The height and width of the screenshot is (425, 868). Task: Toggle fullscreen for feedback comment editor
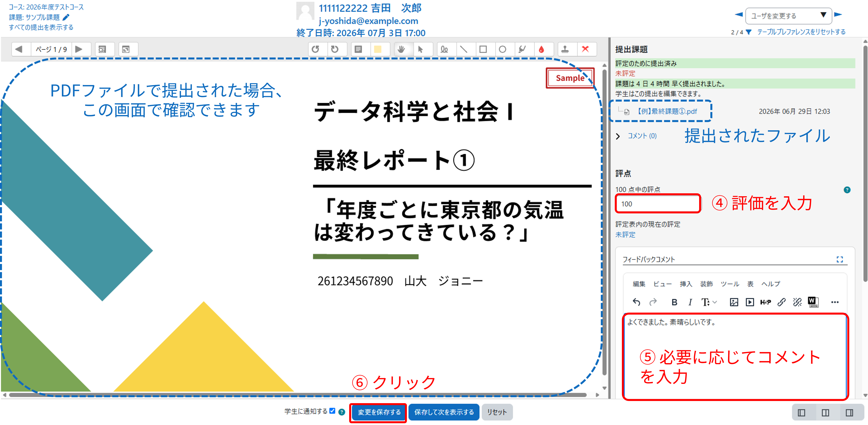point(839,259)
